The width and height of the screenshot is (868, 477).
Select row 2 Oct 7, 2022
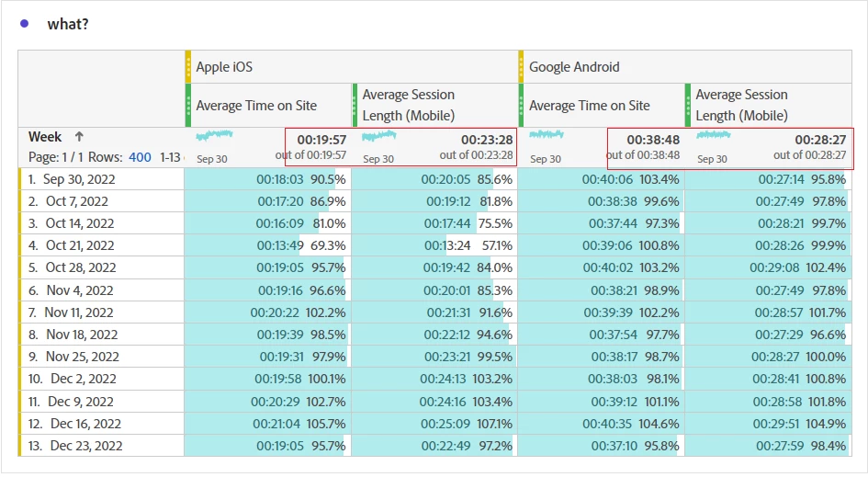[101, 201]
